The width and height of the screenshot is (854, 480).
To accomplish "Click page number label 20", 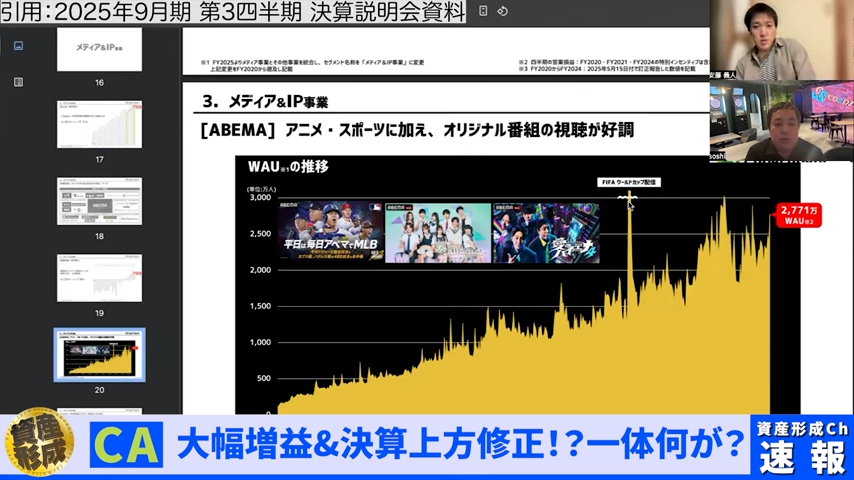I will pos(99,390).
